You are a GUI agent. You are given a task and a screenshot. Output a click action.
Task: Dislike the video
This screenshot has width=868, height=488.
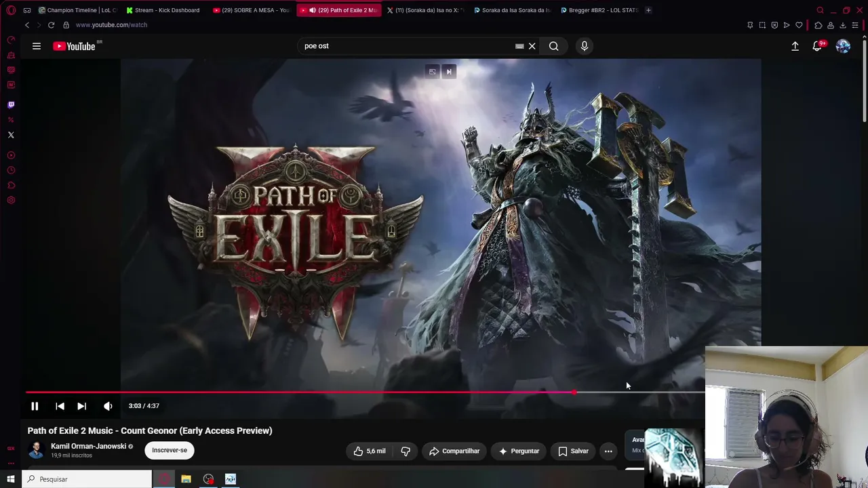(406, 451)
